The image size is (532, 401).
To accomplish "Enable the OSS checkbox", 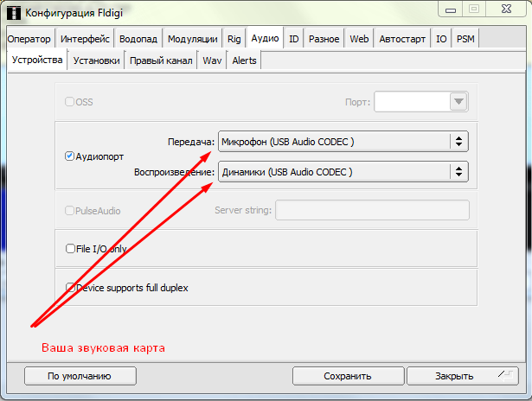I will pyautogui.click(x=70, y=102).
